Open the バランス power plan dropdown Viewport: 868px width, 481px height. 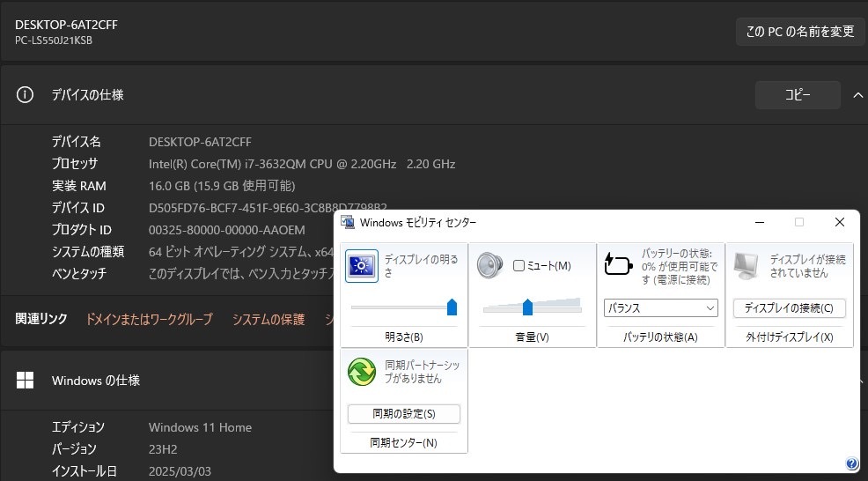pyautogui.click(x=660, y=308)
